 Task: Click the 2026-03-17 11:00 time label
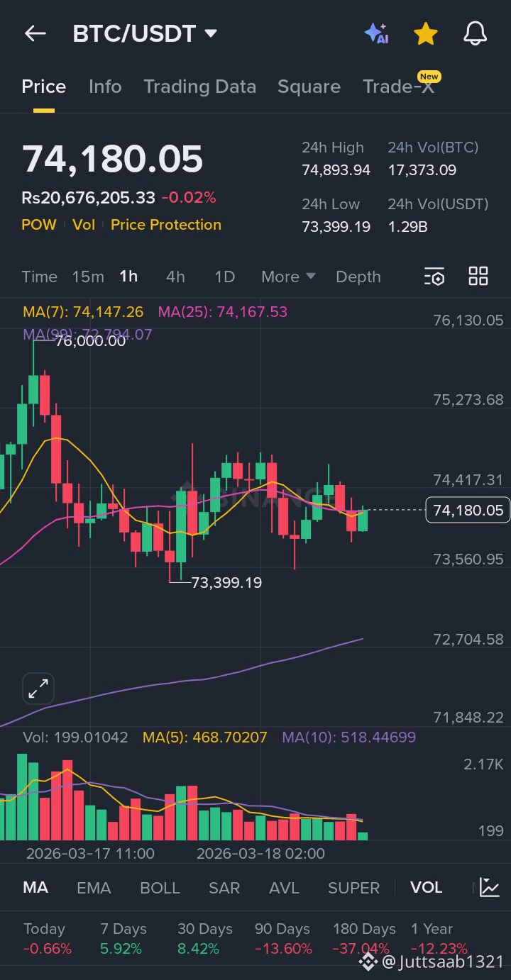[90, 854]
